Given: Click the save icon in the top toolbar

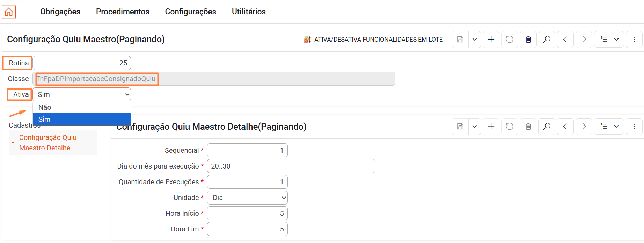Looking at the screenshot, I should pyautogui.click(x=460, y=40).
